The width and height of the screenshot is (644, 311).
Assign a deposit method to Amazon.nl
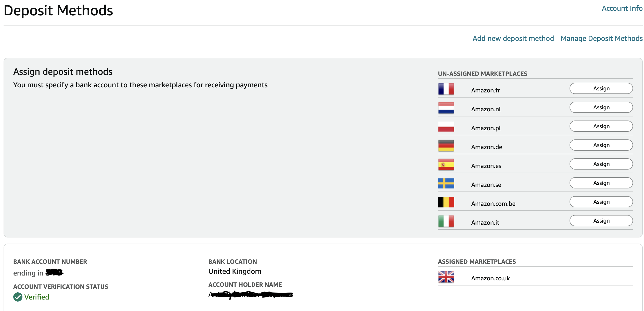[601, 107]
